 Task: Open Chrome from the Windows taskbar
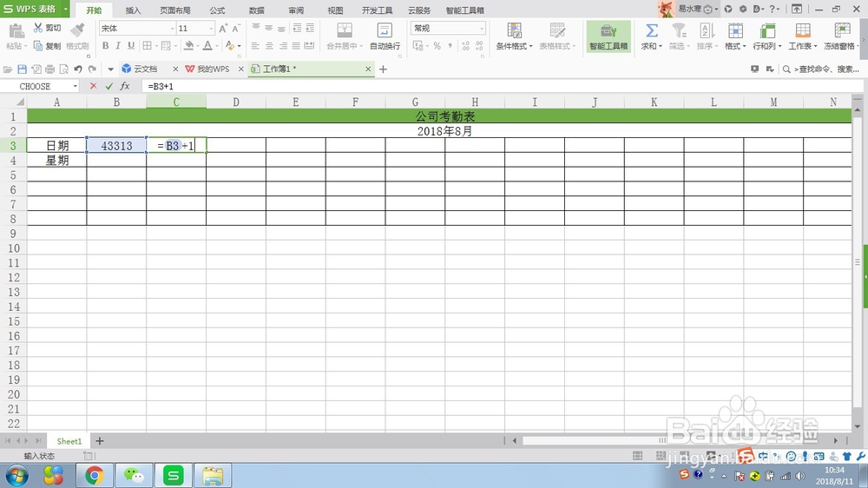(94, 475)
